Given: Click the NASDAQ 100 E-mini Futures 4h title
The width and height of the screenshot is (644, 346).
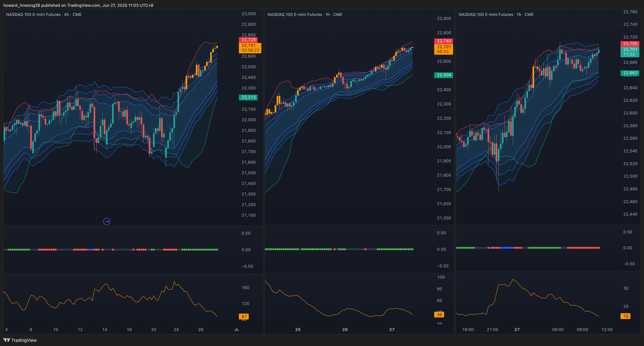Looking at the screenshot, I should 44,14.
